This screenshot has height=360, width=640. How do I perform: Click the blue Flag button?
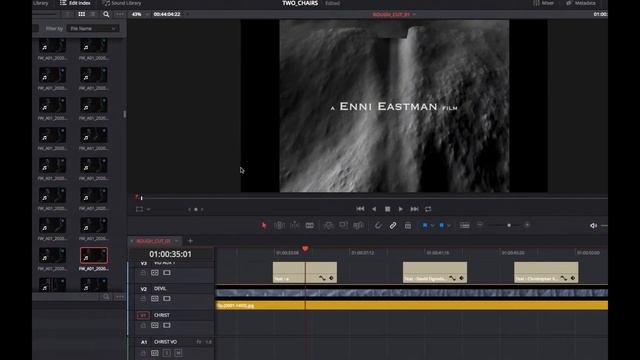click(x=425, y=225)
